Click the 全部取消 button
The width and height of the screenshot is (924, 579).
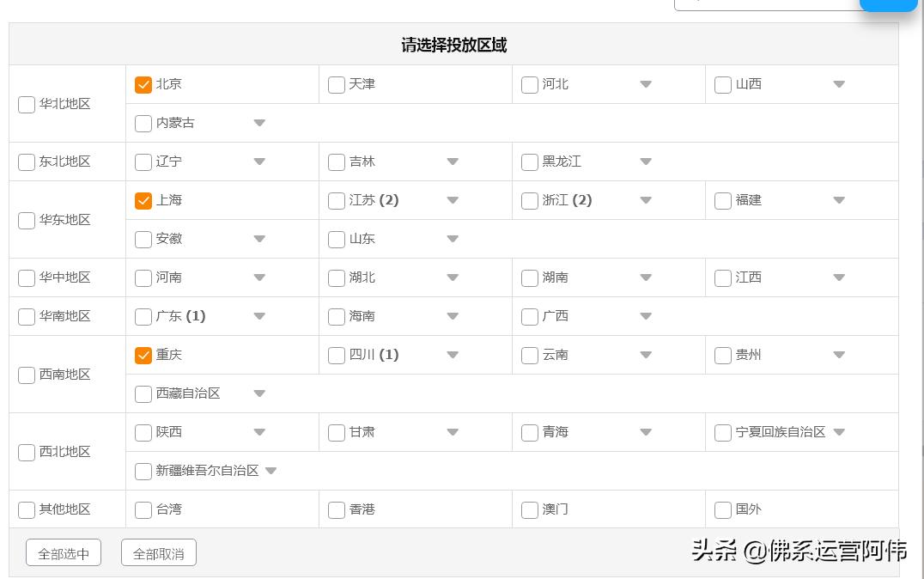point(158,552)
